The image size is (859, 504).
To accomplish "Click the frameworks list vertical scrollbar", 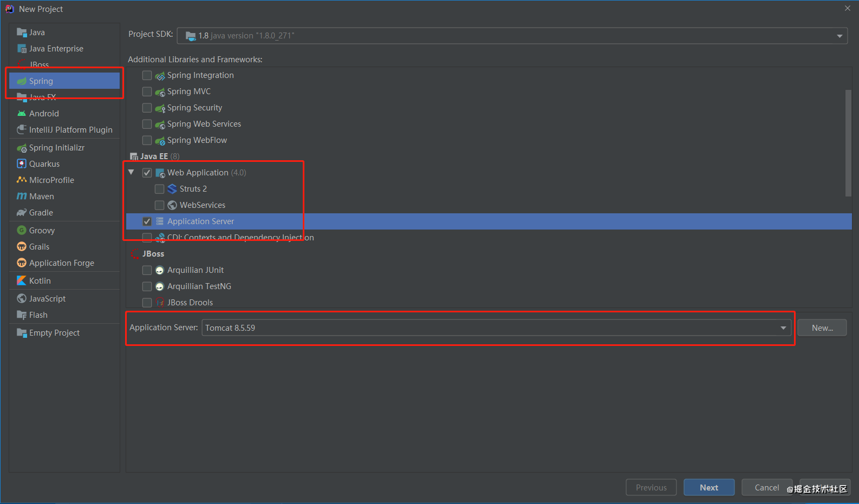I will coord(848,143).
